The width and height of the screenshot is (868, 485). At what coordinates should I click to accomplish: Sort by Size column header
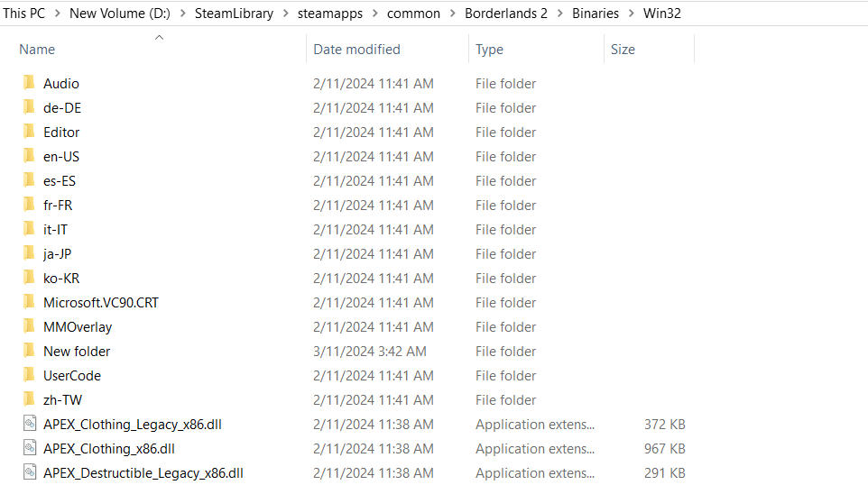tap(623, 50)
